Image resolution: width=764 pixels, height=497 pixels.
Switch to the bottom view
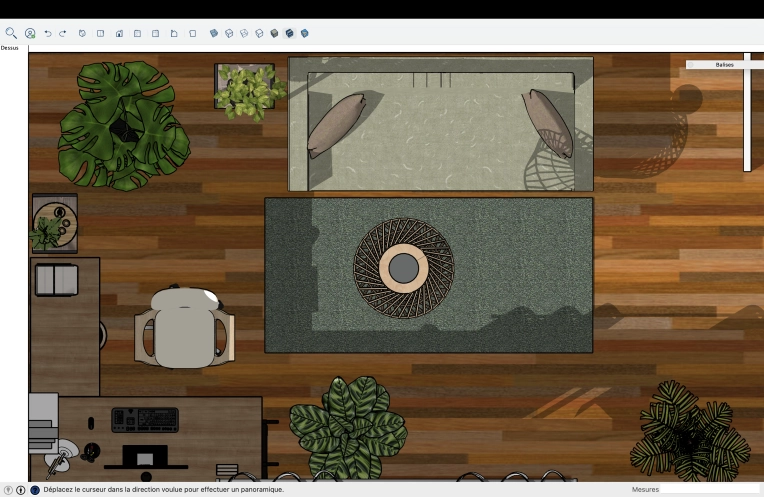point(192,34)
